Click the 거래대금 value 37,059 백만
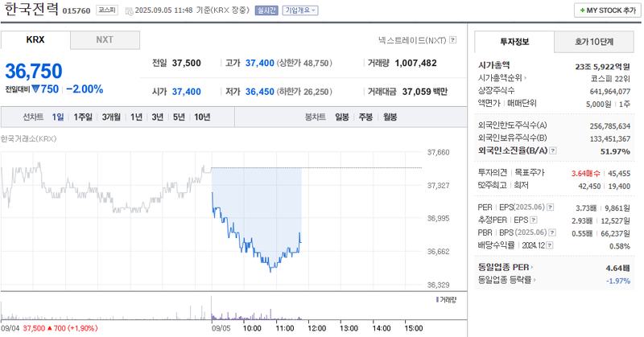This screenshot has width=644, height=337. 425,92
